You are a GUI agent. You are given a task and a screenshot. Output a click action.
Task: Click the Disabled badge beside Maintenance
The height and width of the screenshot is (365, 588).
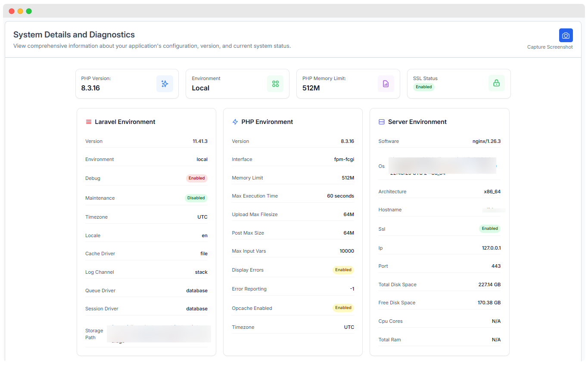(x=196, y=198)
